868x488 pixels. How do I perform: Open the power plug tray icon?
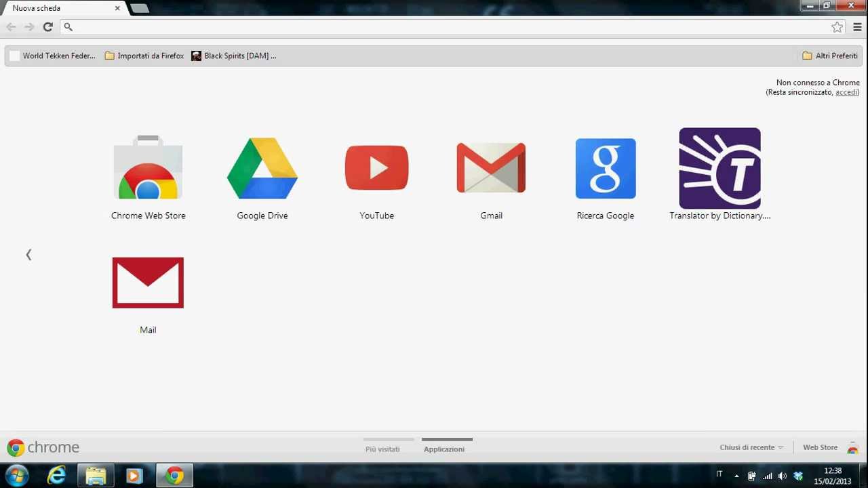coord(751,476)
